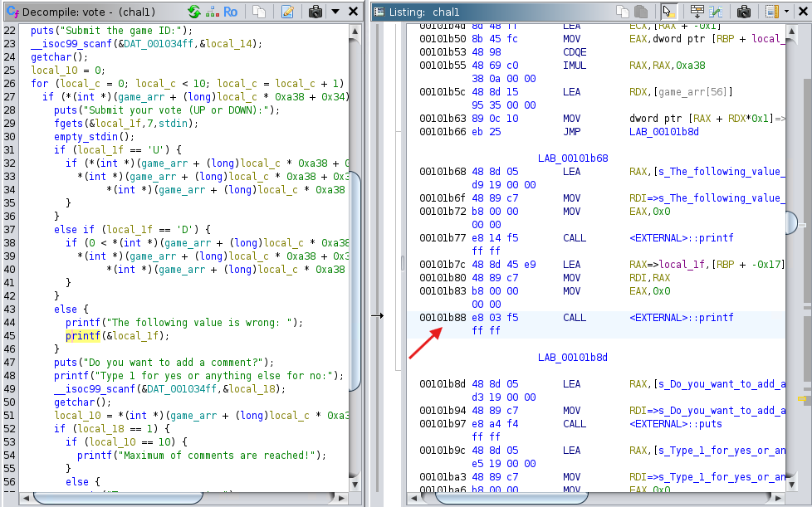Click if (local_18 == 1) on line 52
This screenshot has width=812, height=507.
click(112, 429)
